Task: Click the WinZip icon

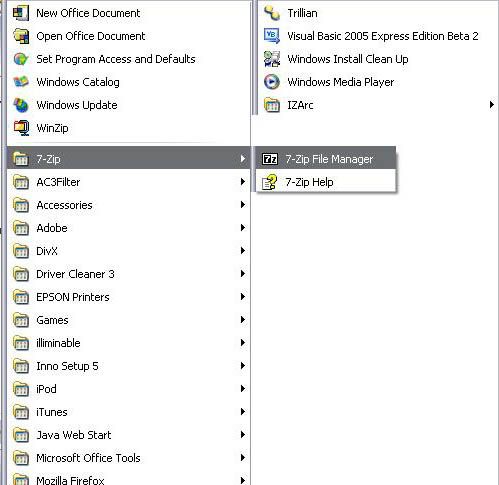Action: (21, 128)
